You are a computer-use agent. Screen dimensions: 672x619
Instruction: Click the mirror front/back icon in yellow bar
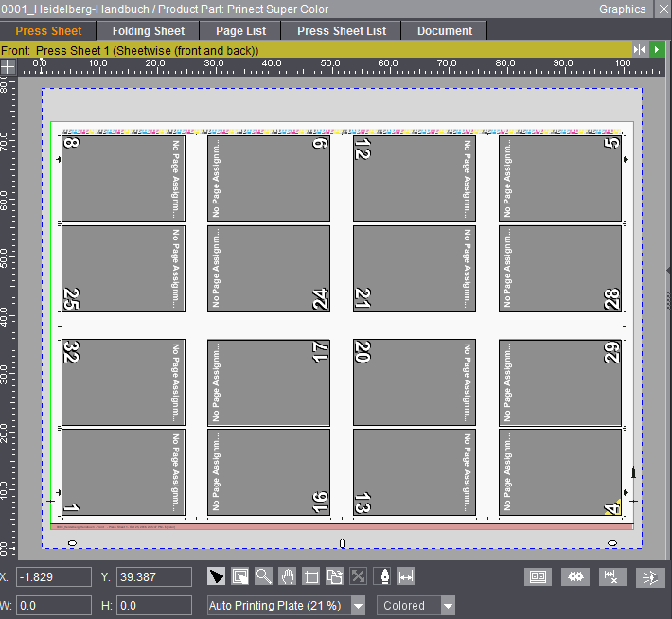(640, 49)
